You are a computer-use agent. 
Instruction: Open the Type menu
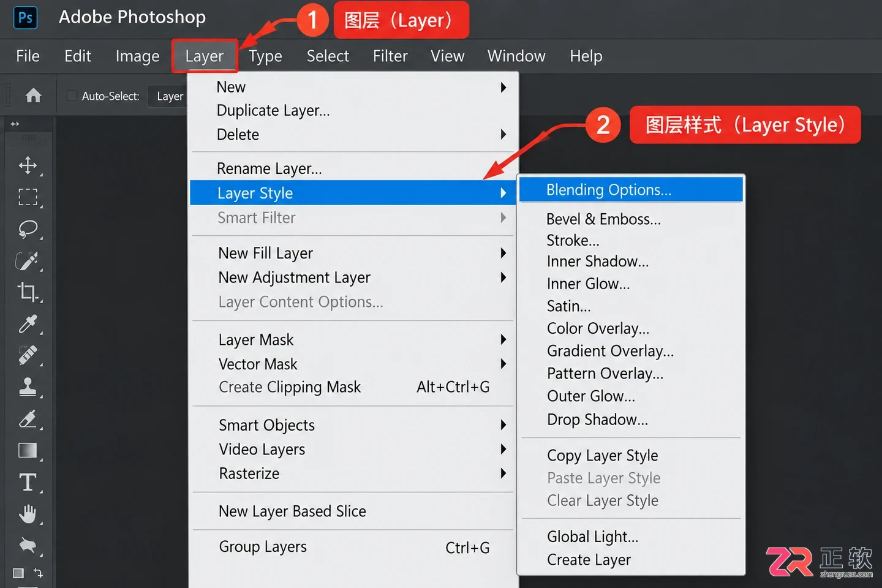click(x=265, y=56)
